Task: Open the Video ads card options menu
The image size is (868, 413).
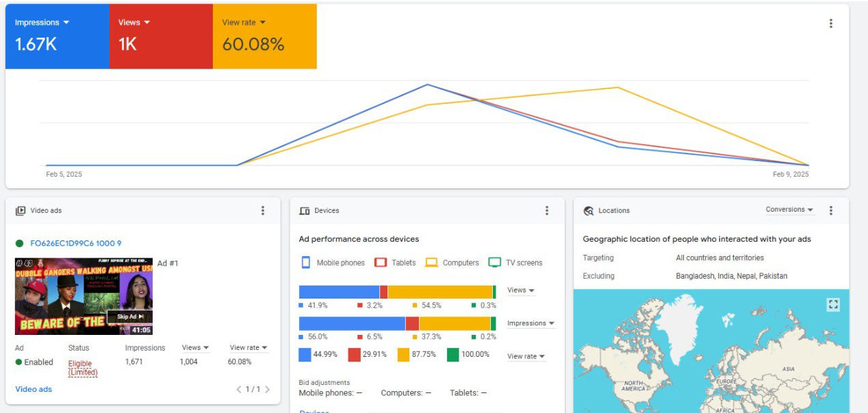Action: point(263,211)
